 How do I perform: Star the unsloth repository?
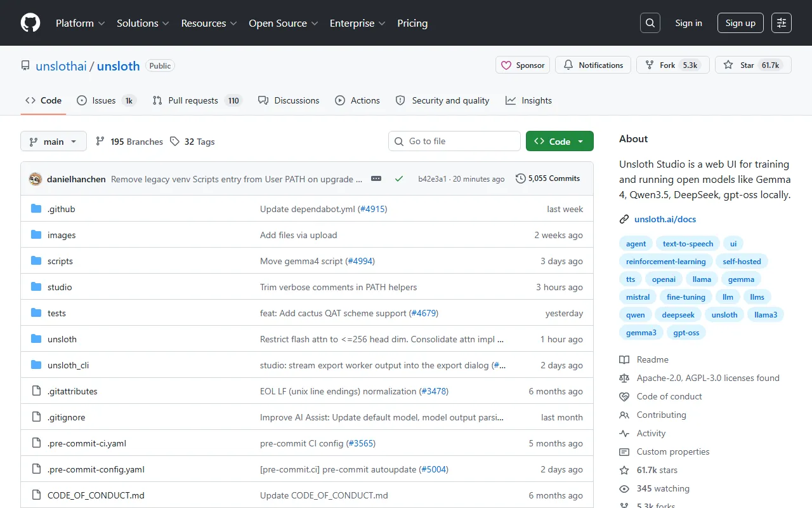coord(740,65)
